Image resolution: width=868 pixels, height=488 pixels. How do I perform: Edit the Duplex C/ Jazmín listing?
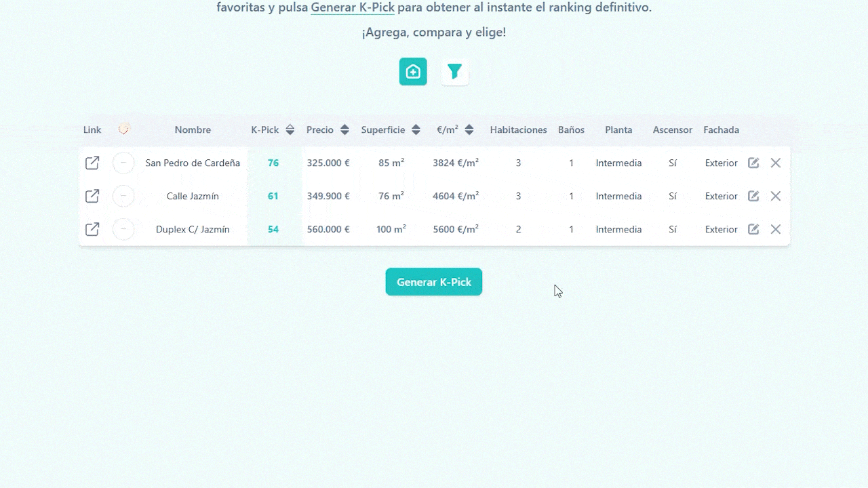[x=753, y=230]
